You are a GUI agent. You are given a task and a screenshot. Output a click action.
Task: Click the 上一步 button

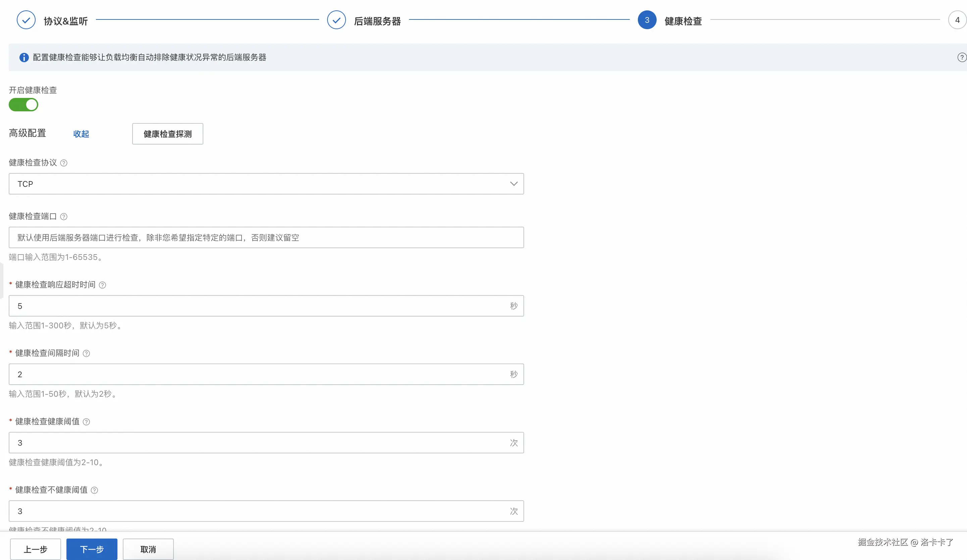point(35,549)
